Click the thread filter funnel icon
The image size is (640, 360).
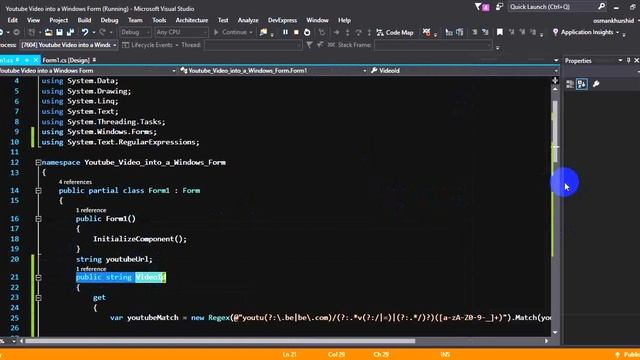tap(309, 45)
